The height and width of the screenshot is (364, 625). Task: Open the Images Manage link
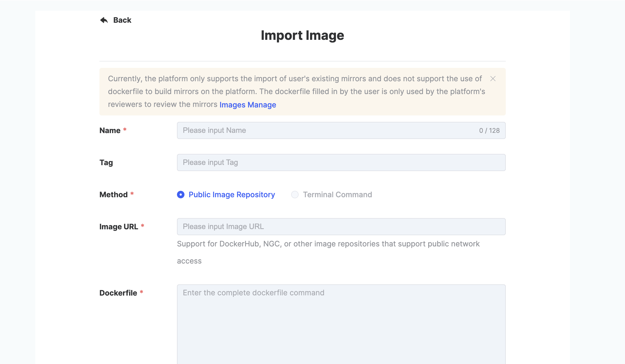pyautogui.click(x=248, y=105)
